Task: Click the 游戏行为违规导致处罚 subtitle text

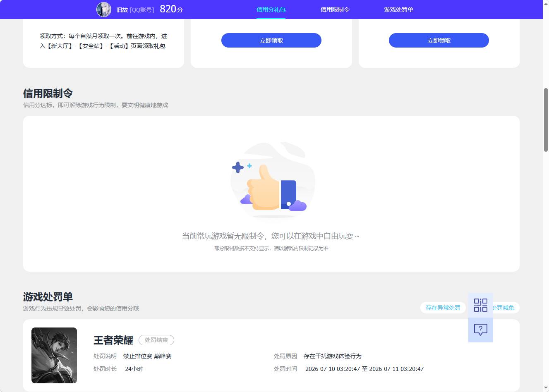Action: coord(81,308)
